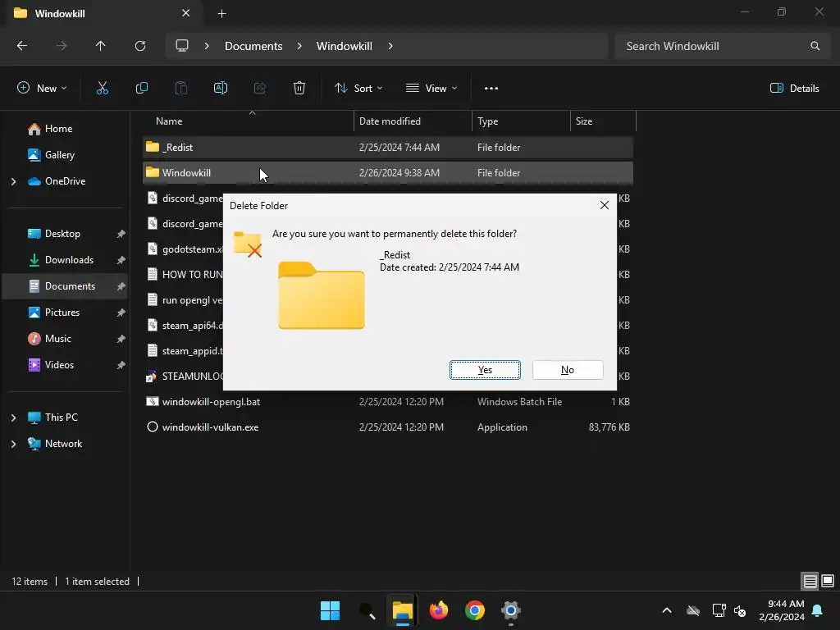
Task: Go forward with the right arrow
Action: (x=61, y=46)
